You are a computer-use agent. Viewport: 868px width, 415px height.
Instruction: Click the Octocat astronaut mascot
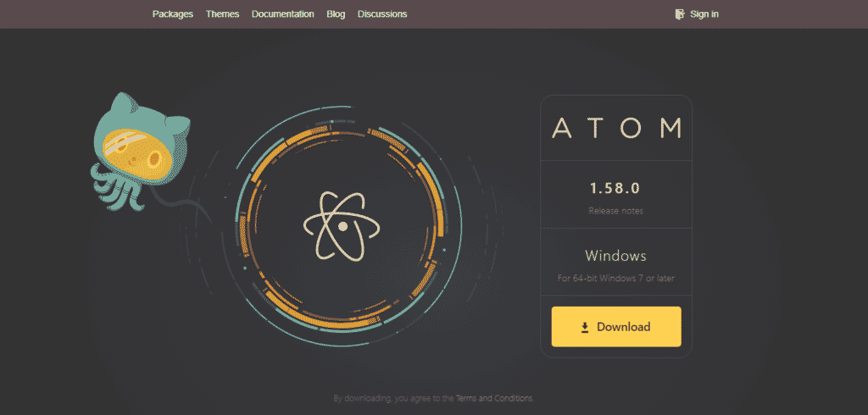coord(141,152)
